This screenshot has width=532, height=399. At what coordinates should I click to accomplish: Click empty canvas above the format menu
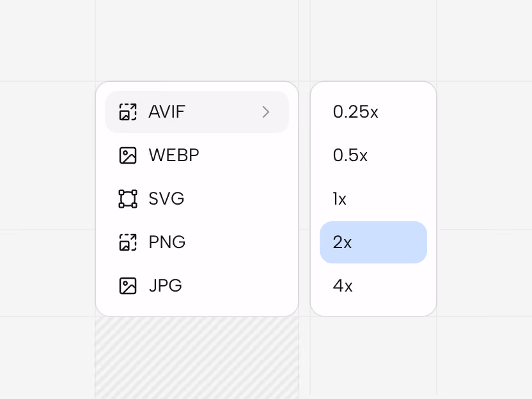click(197, 41)
